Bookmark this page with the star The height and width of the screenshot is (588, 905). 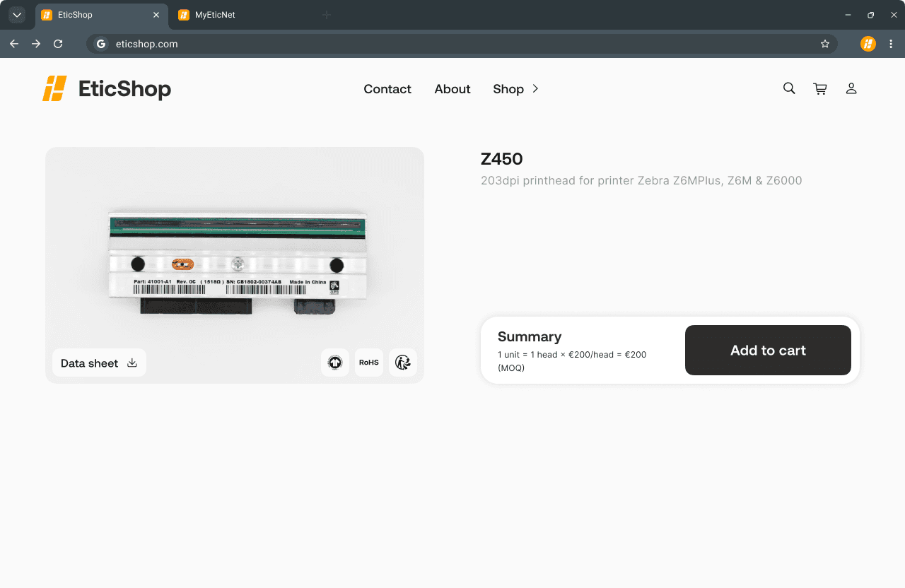[825, 44]
